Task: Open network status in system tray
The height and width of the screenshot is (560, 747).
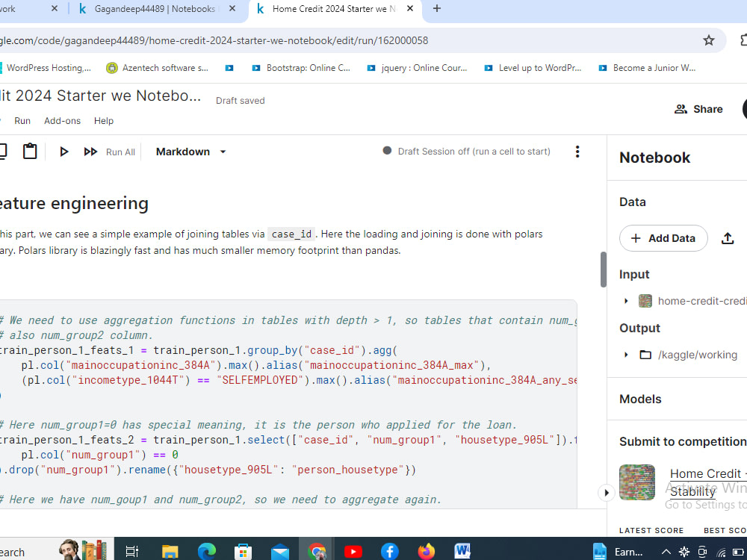Action: (721, 552)
